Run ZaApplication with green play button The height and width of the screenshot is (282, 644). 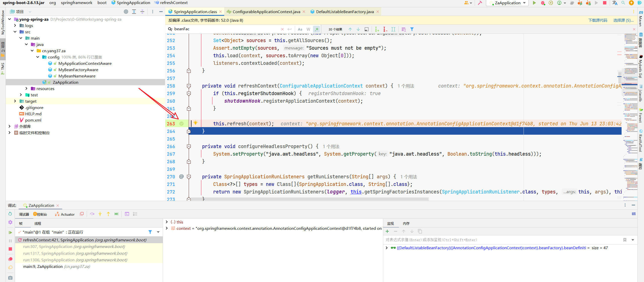(x=534, y=3)
